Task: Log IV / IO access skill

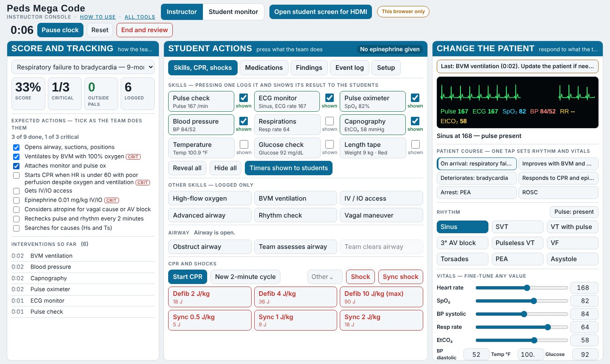Action: (381, 199)
